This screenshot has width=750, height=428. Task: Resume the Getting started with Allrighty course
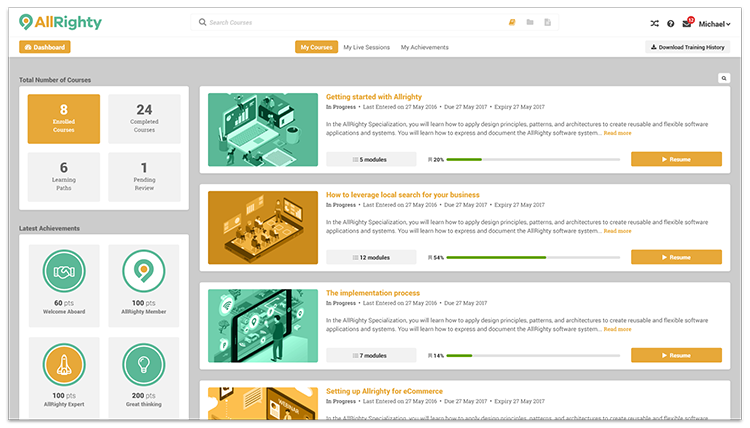point(676,159)
